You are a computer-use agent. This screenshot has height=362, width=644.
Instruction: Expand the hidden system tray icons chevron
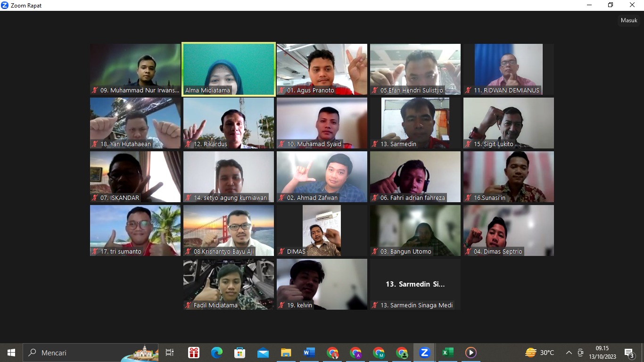point(569,353)
